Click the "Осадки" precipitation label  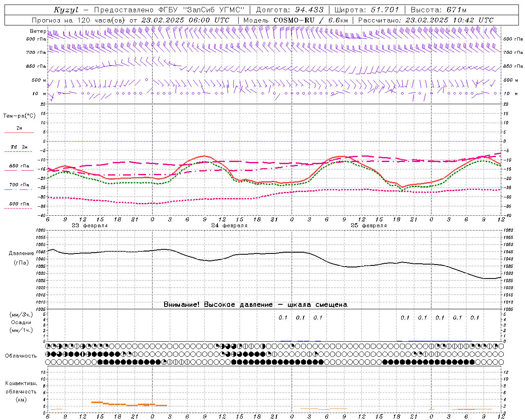click(21, 322)
